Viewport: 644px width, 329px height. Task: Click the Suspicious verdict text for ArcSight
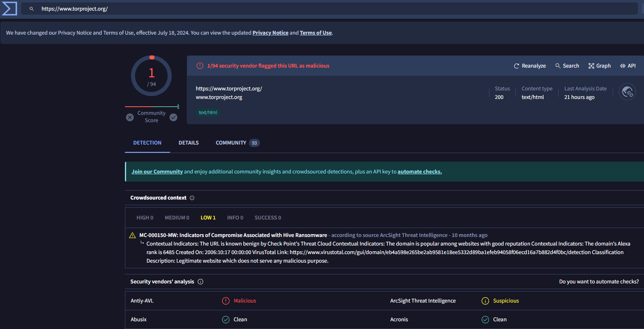coord(506,301)
